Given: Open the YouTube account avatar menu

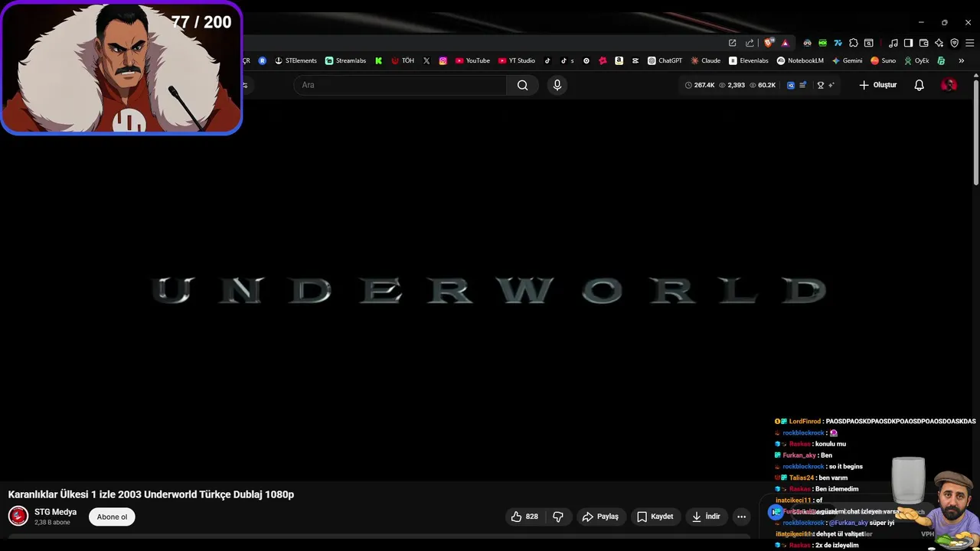Looking at the screenshot, I should 949,85.
